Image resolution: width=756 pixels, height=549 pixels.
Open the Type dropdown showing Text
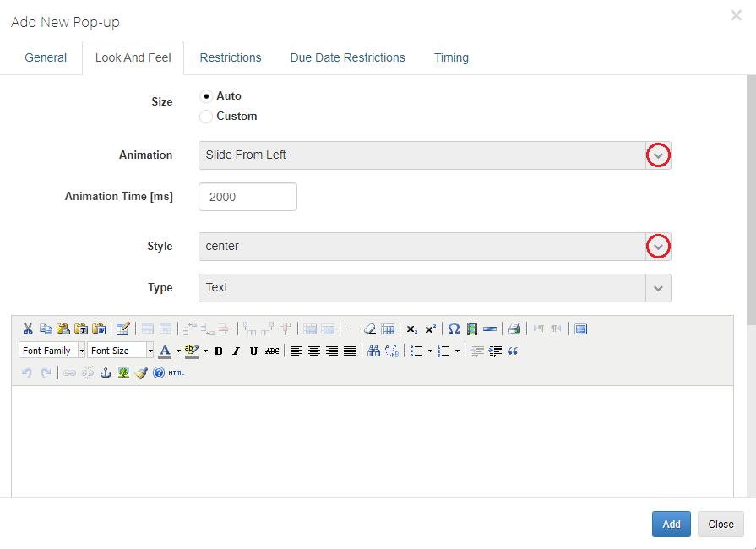pyautogui.click(x=434, y=288)
